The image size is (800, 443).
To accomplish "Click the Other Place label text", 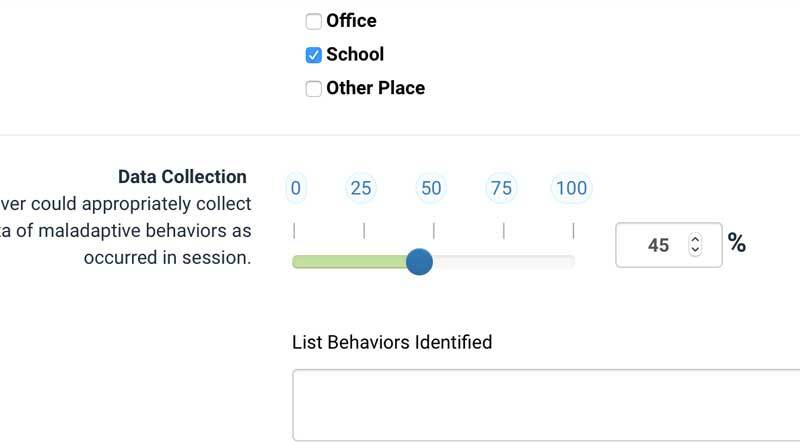I will tap(376, 88).
